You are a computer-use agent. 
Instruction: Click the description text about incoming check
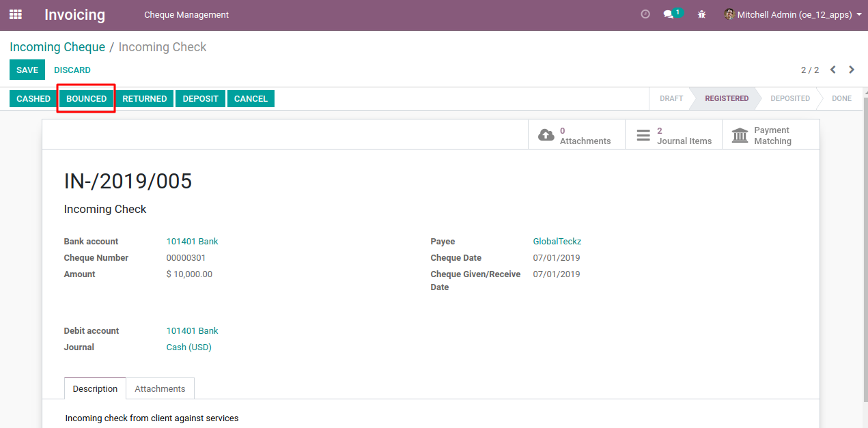click(x=152, y=418)
